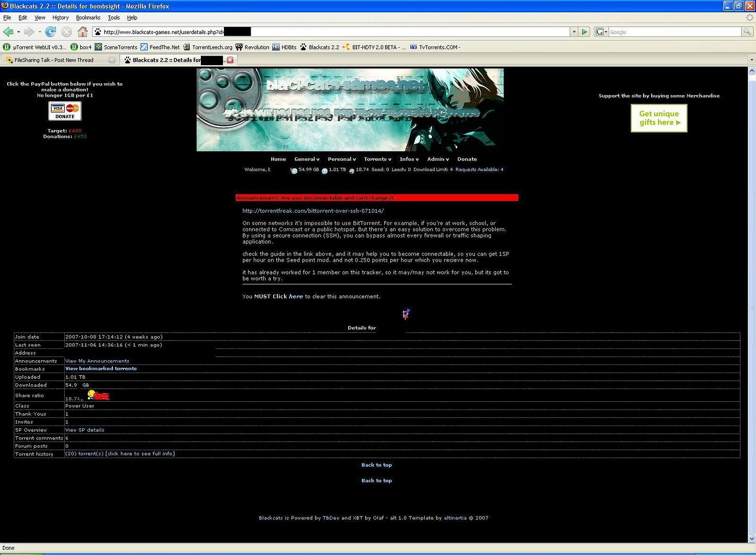Click the PayPal Donate button

(65, 111)
